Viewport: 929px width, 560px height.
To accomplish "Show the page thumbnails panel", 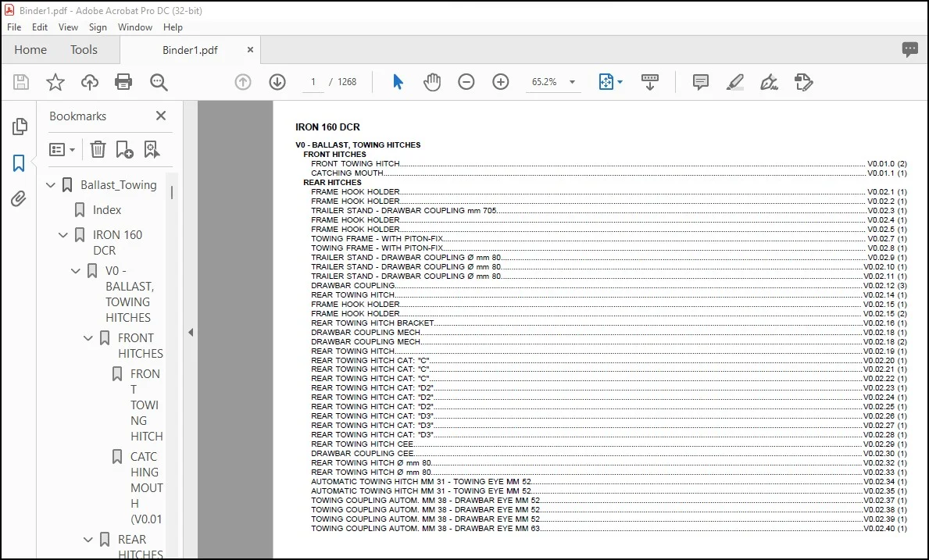I will 19,126.
